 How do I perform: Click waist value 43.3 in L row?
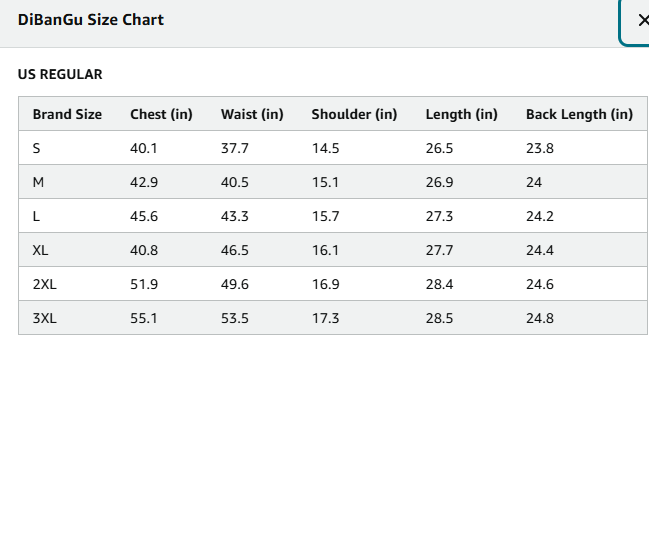click(235, 216)
